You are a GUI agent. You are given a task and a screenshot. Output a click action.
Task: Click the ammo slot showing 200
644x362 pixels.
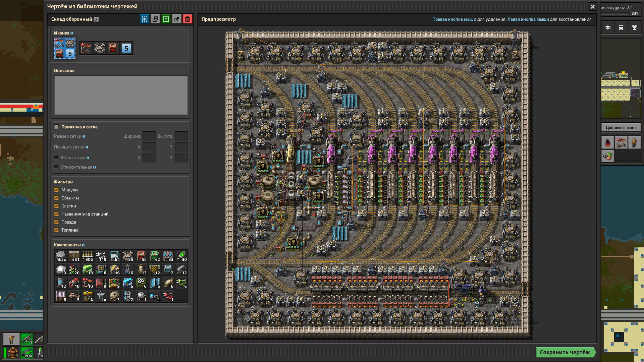pyautogui.click(x=27, y=353)
